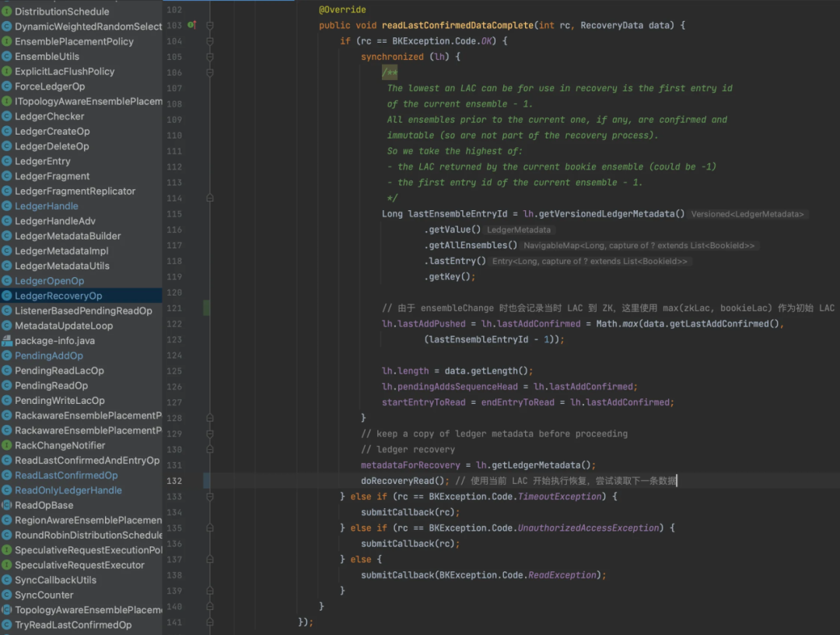The height and width of the screenshot is (635, 840).
Task: Click the fold marker on line 133
Action: click(210, 496)
